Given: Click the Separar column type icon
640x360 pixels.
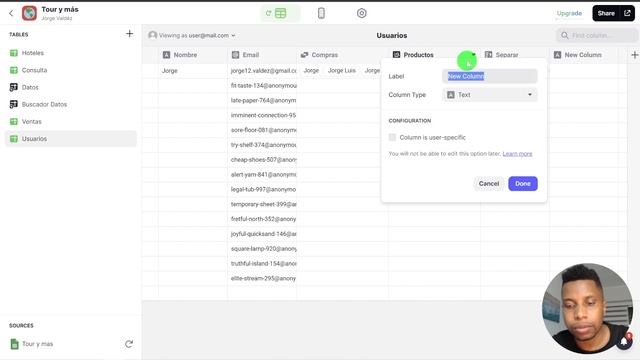Looking at the screenshot, I should tap(489, 55).
